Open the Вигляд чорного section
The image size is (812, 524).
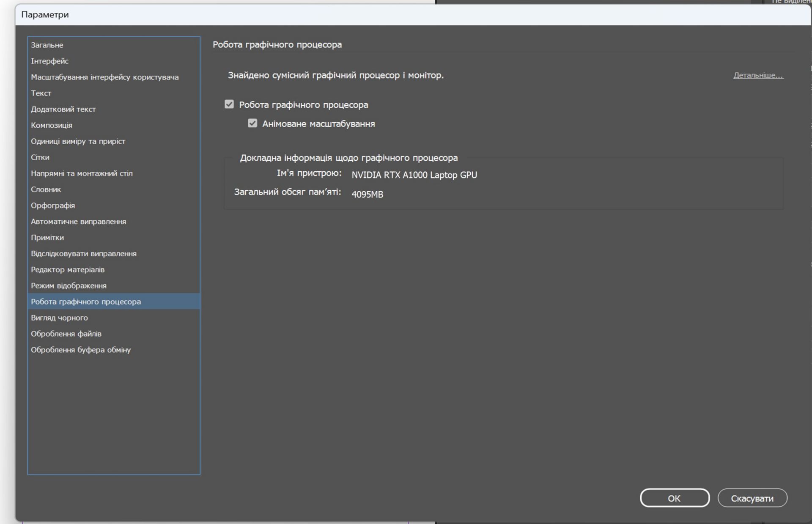pos(59,318)
